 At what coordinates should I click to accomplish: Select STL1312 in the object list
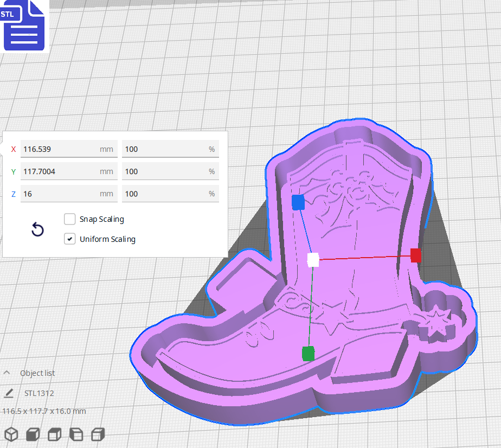tap(40, 393)
